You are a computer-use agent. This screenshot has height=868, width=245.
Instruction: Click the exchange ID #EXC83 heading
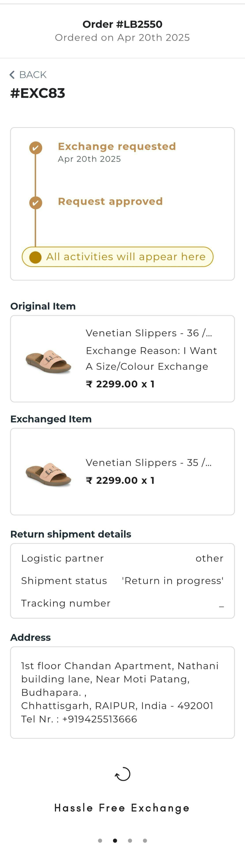[38, 93]
